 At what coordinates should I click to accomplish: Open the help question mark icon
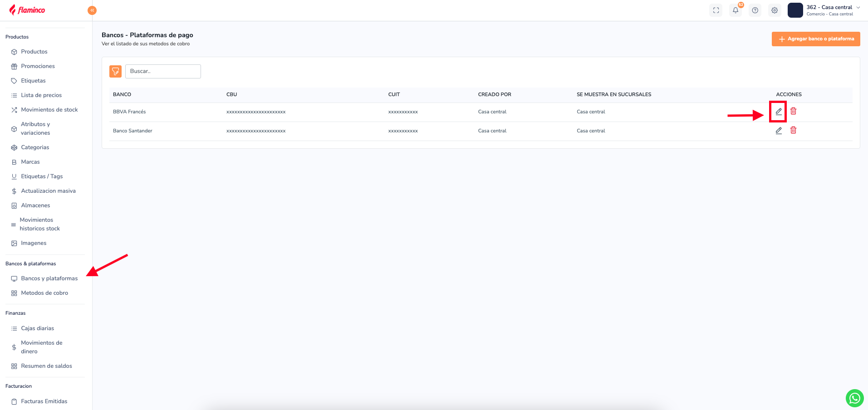(x=755, y=10)
